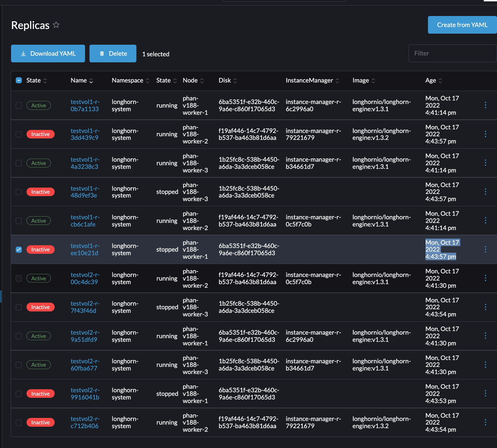Open the kebab menu for testvol1-r-ee10e21d
Image resolution: width=497 pixels, height=448 pixels.
[485, 249]
